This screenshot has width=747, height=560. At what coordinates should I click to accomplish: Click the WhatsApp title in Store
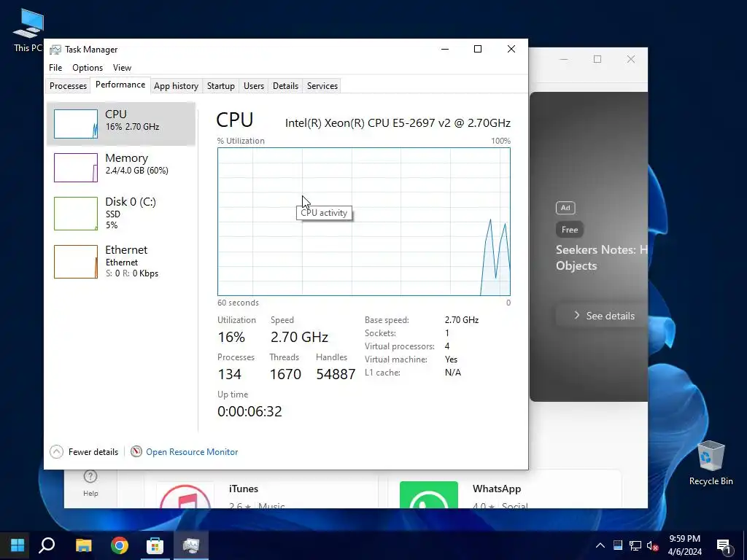coord(496,489)
